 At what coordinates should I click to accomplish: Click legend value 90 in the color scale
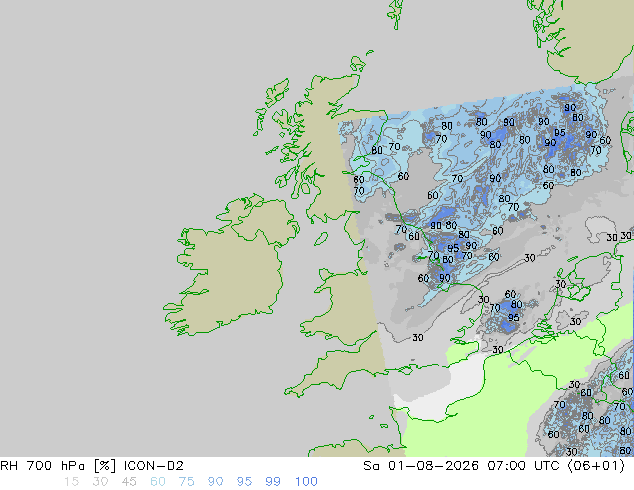215,482
